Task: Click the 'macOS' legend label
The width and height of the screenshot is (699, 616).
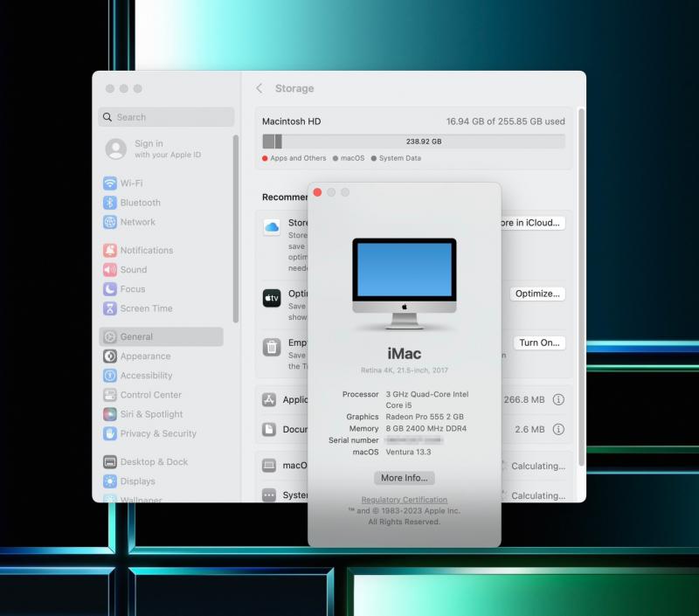Action: pos(353,158)
